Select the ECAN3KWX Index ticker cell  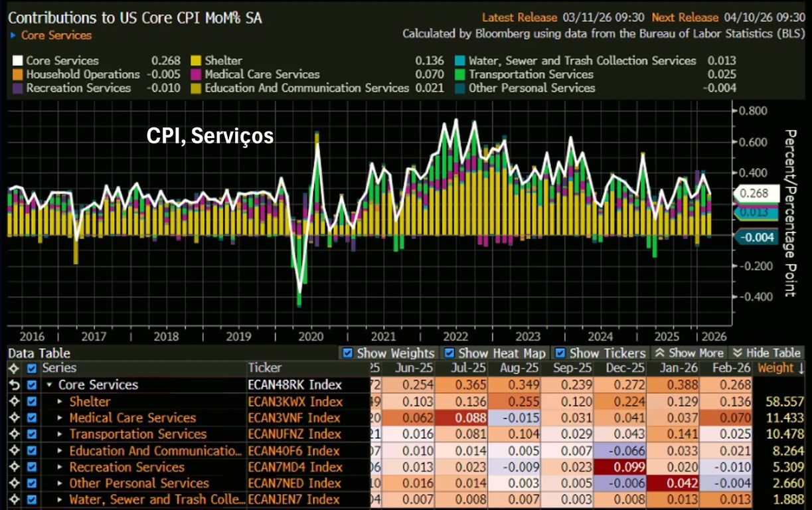(x=295, y=402)
